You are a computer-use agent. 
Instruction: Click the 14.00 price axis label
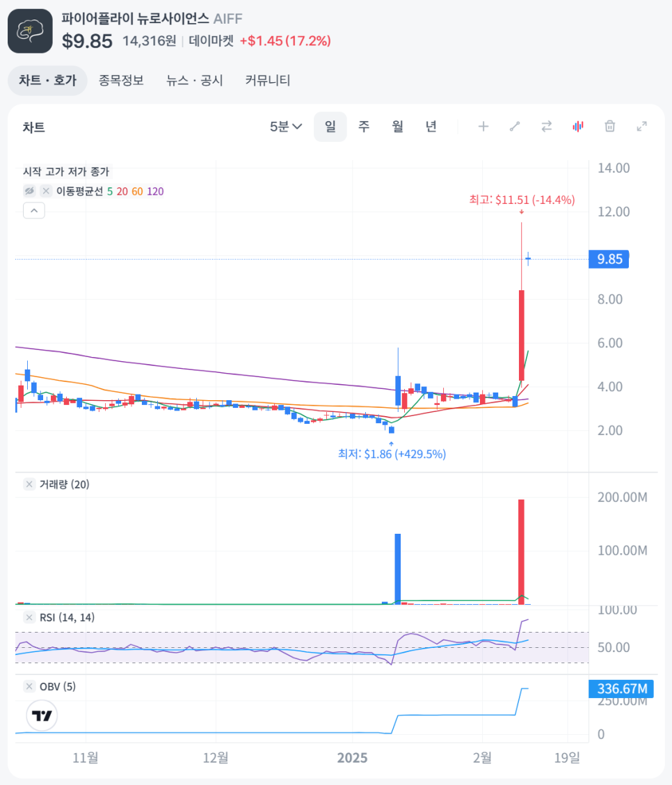(614, 168)
